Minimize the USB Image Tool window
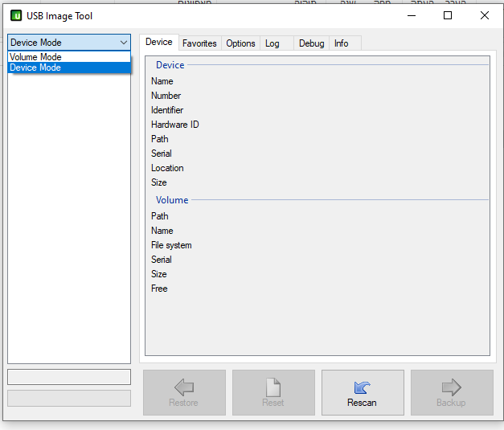Screen dimensions: 504x430 [412, 15]
